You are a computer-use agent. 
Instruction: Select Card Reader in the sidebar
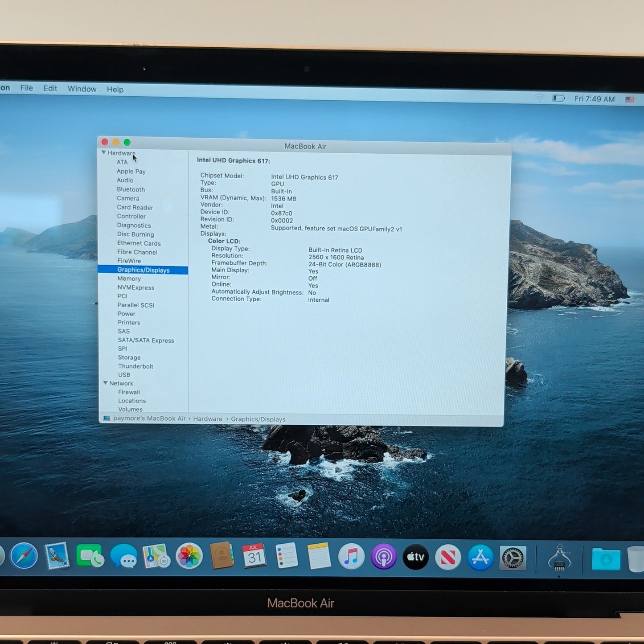click(135, 207)
